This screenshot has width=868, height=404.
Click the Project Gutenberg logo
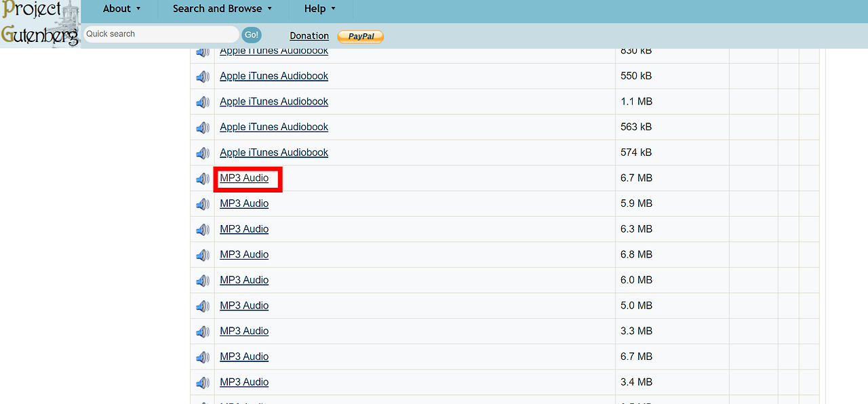coord(41,22)
